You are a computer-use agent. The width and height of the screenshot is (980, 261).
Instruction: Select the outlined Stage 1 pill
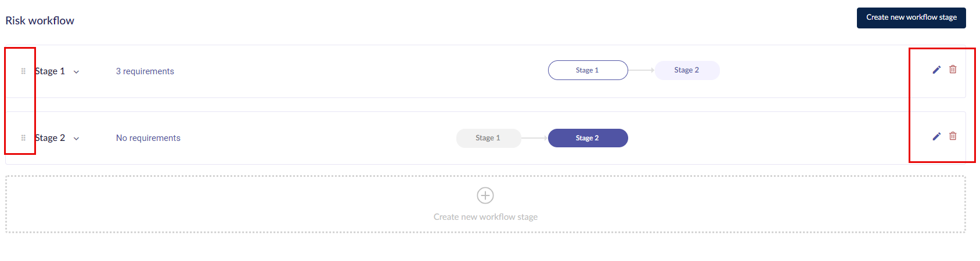[588, 70]
